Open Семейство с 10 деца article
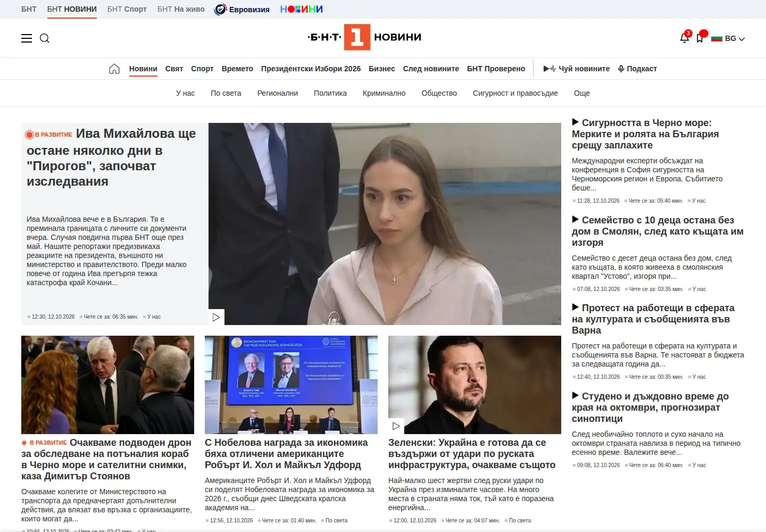 click(x=657, y=231)
